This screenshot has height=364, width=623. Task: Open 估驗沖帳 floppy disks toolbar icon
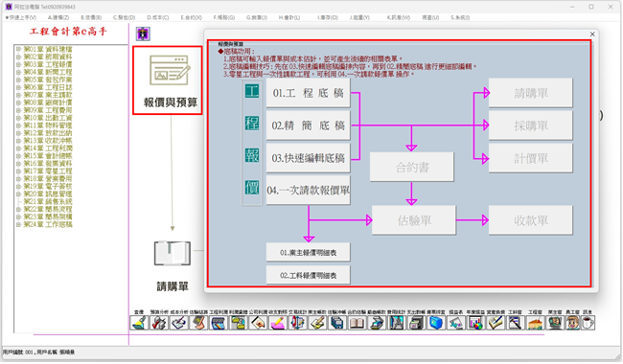click(337, 323)
